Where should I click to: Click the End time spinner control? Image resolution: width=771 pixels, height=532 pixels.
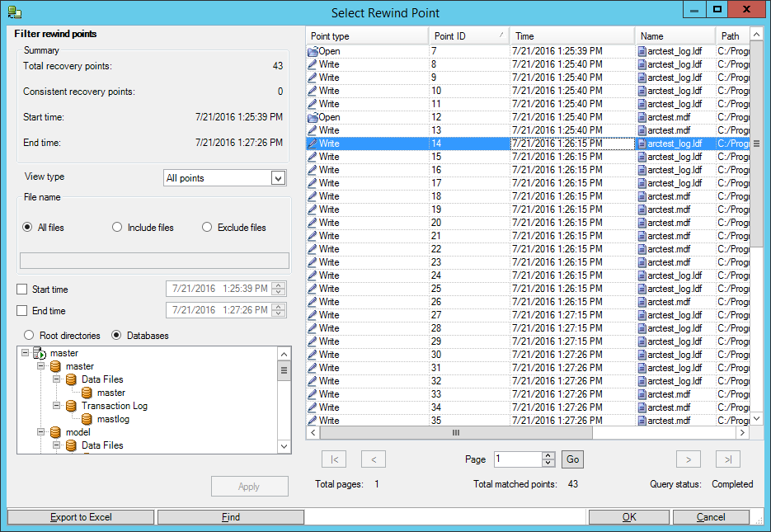tap(279, 310)
